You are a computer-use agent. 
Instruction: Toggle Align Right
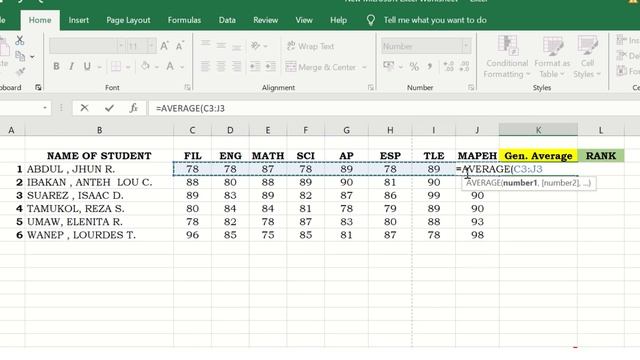pyautogui.click(x=236, y=66)
